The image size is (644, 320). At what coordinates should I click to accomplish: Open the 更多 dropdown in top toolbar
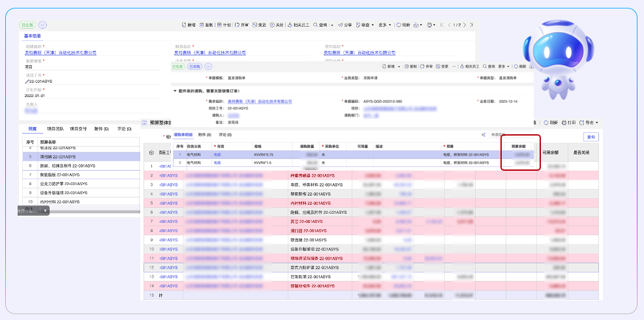pos(385,25)
